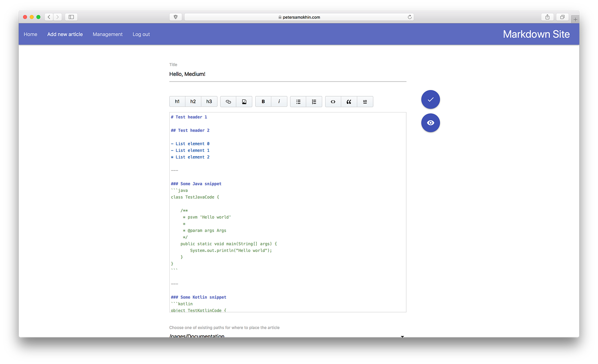
Task: Log out of the site
Action: tap(141, 34)
